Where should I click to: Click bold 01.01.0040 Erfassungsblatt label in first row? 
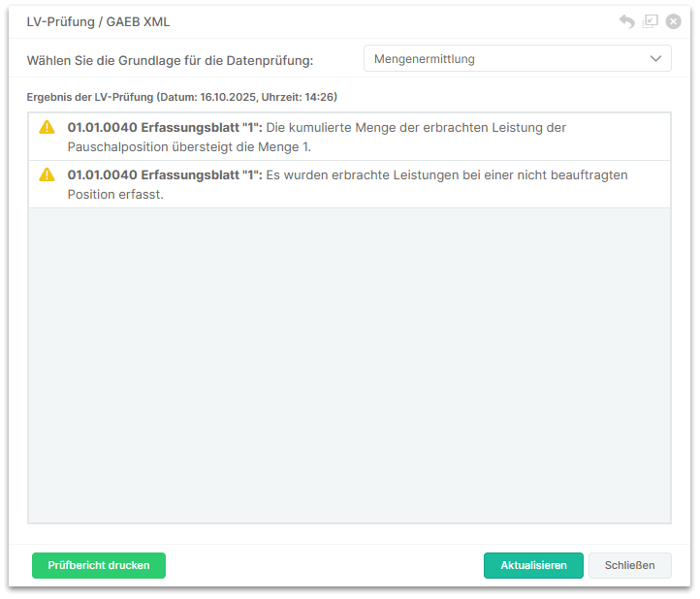point(165,127)
